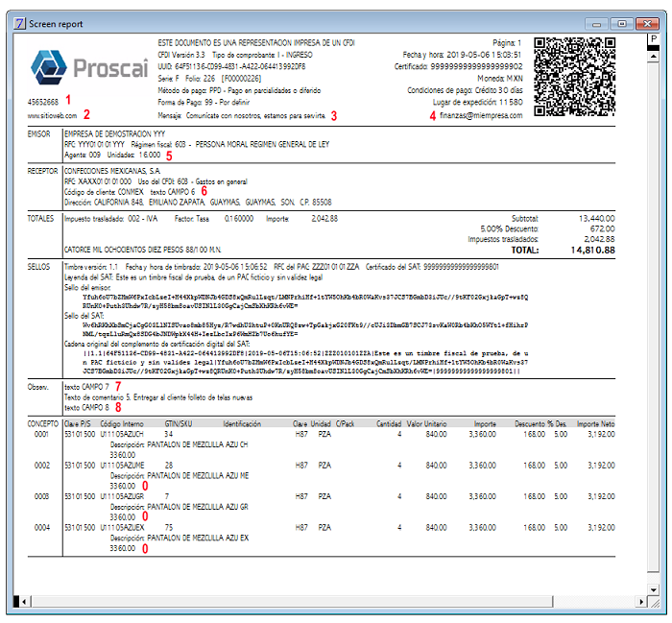This screenshot has height=623, width=672.
Task: Click the Certificado number line
Action: click(x=459, y=66)
